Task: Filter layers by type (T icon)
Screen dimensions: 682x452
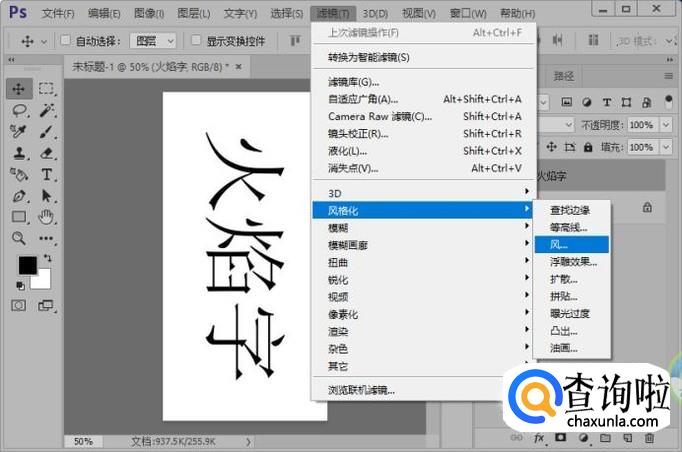Action: coord(606,102)
